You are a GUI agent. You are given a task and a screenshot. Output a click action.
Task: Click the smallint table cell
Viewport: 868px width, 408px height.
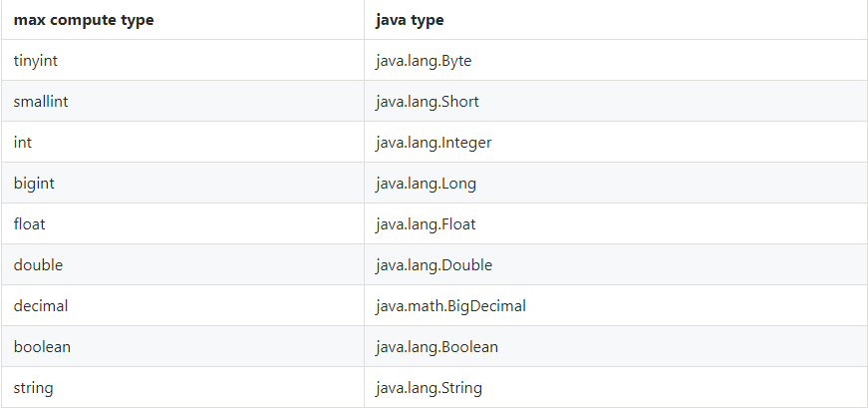182,101
